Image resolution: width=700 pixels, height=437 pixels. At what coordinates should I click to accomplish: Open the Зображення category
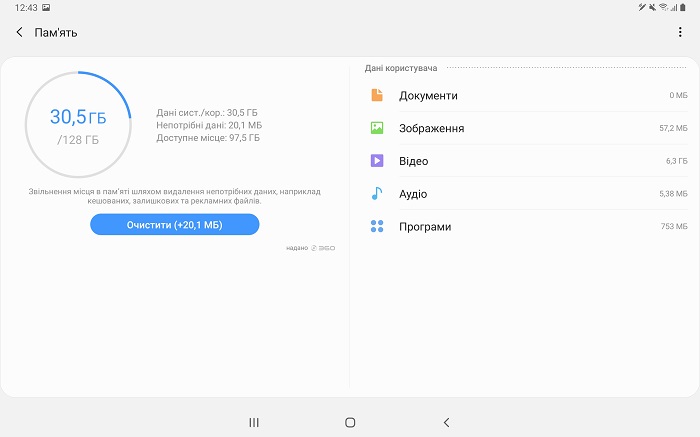pyautogui.click(x=529, y=128)
